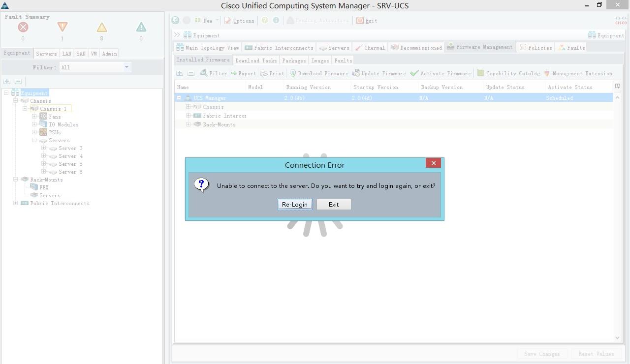
Task: Click Download Firmware
Action: [319, 73]
